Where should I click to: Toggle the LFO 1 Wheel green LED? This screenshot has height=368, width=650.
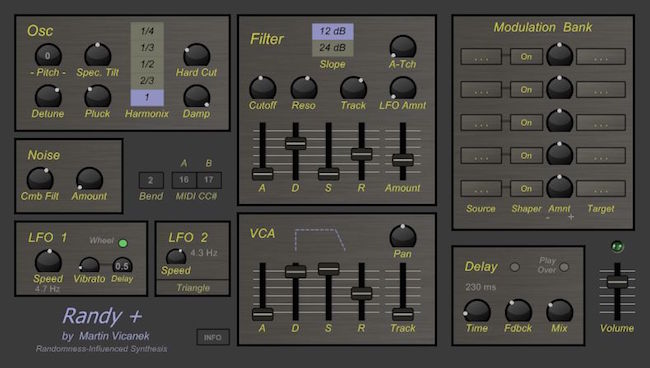123,243
